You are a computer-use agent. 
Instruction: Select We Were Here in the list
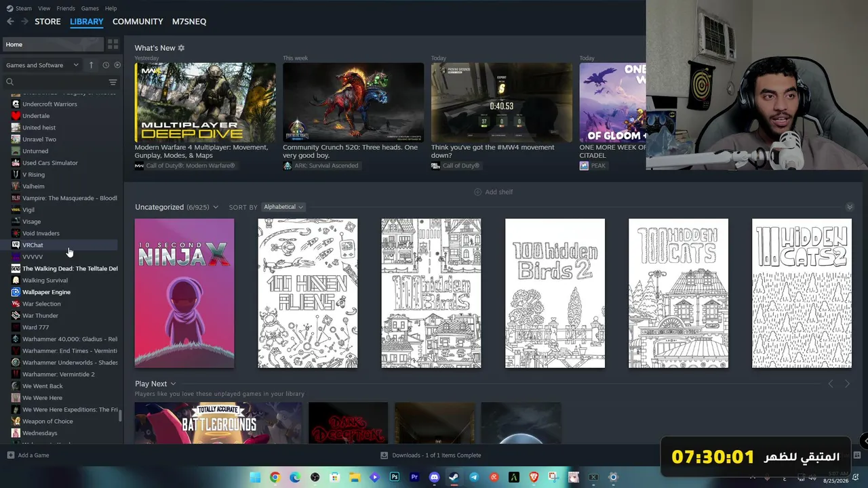click(x=42, y=398)
